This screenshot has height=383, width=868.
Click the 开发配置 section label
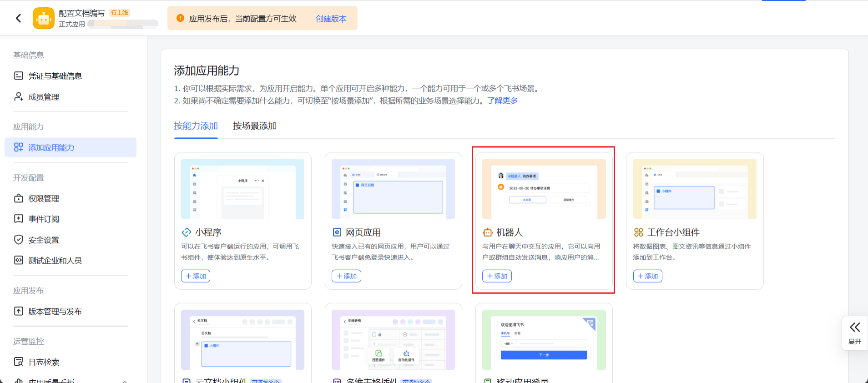pyautogui.click(x=28, y=177)
